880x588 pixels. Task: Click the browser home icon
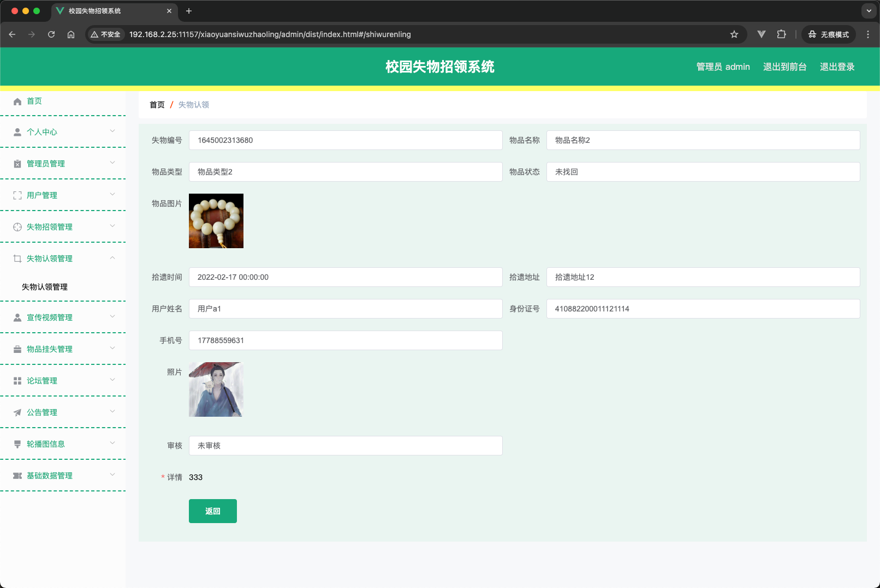pos(71,34)
